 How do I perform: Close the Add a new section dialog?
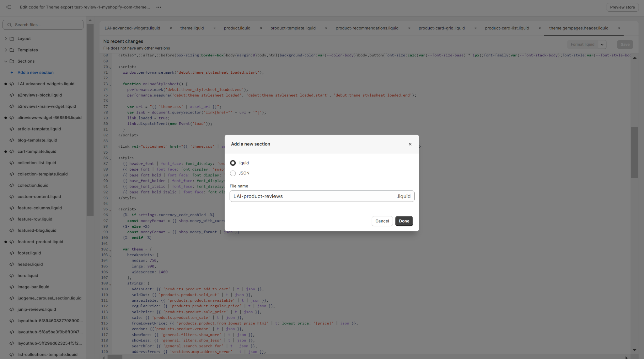pos(410,144)
